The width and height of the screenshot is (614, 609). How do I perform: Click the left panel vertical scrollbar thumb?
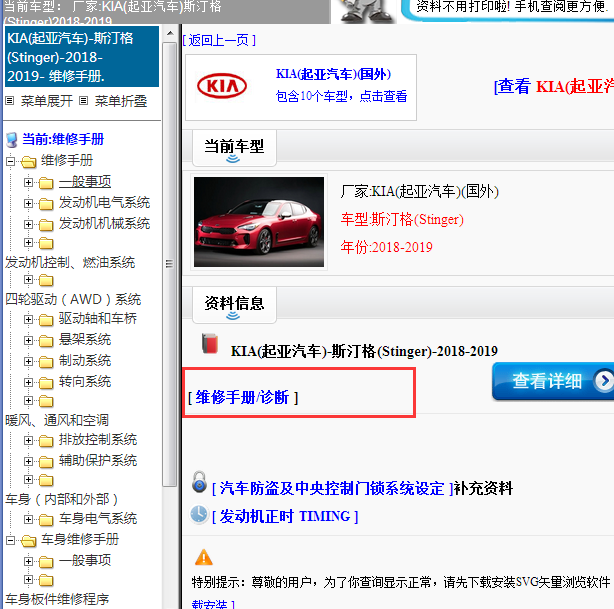coord(170,264)
